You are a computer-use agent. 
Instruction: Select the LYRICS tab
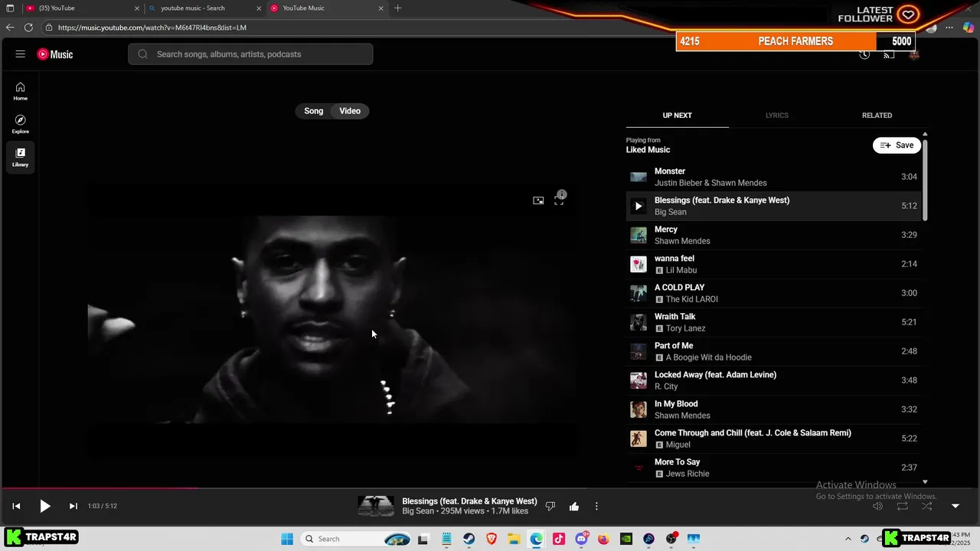click(776, 116)
